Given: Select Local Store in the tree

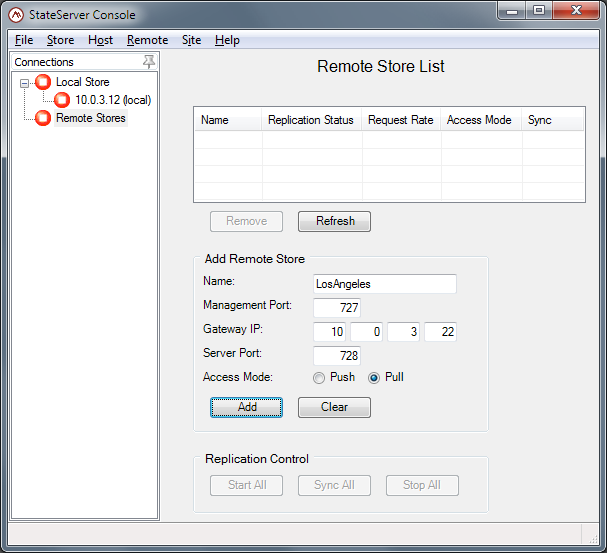Looking at the screenshot, I should (x=82, y=82).
